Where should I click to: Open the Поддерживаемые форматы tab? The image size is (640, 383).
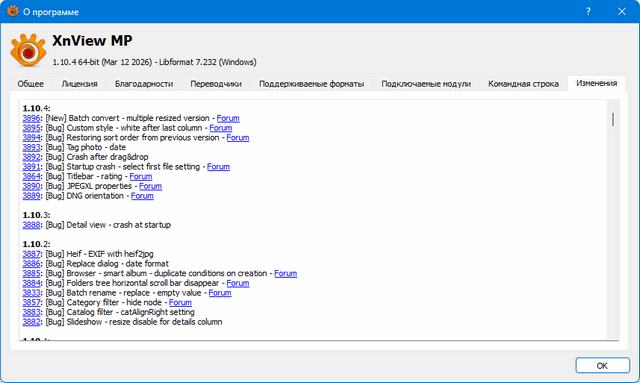tap(311, 84)
